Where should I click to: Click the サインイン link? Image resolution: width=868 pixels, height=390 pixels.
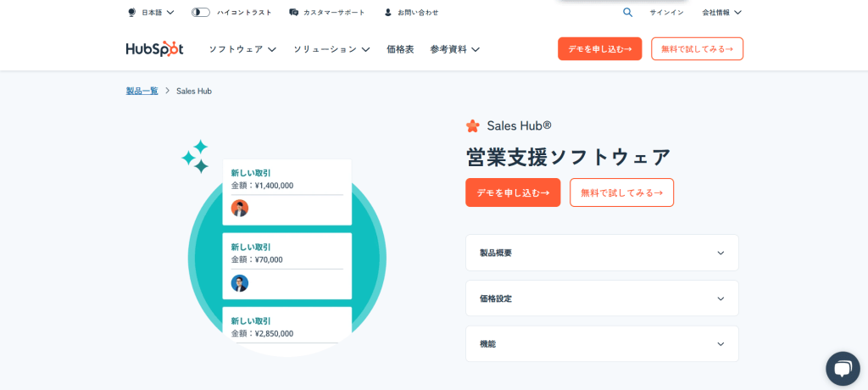pyautogui.click(x=666, y=12)
